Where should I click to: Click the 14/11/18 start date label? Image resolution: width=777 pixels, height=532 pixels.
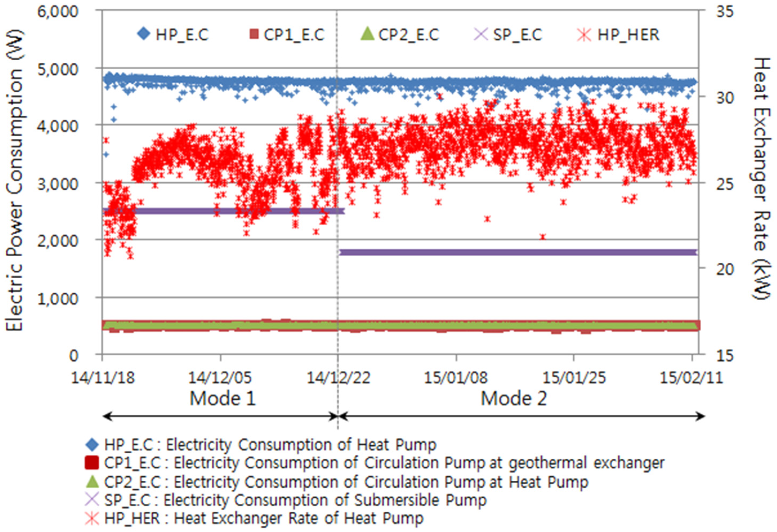(103, 378)
